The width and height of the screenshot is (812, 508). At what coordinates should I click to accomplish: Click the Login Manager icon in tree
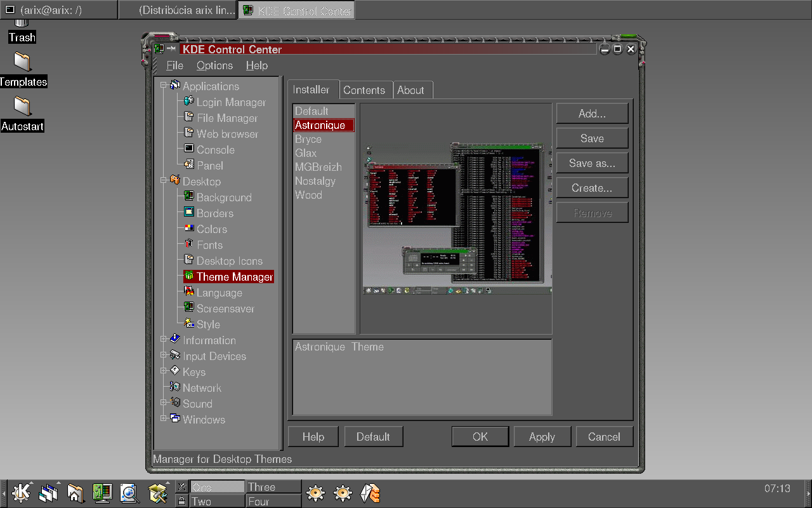[x=188, y=101]
